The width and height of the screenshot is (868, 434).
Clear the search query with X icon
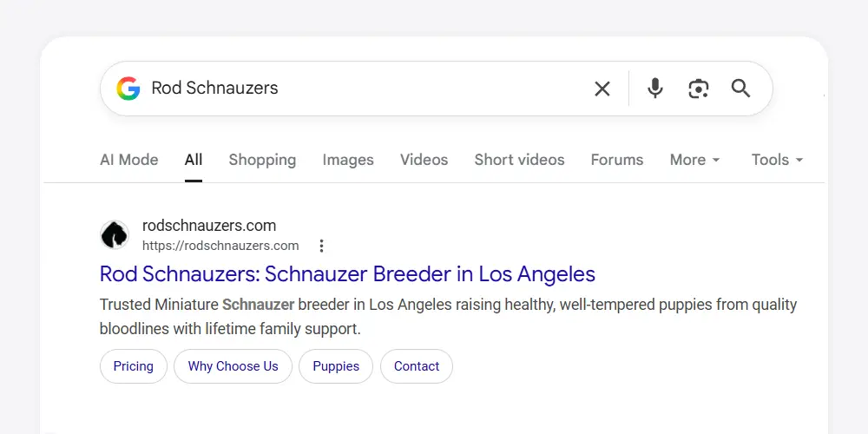tap(602, 89)
